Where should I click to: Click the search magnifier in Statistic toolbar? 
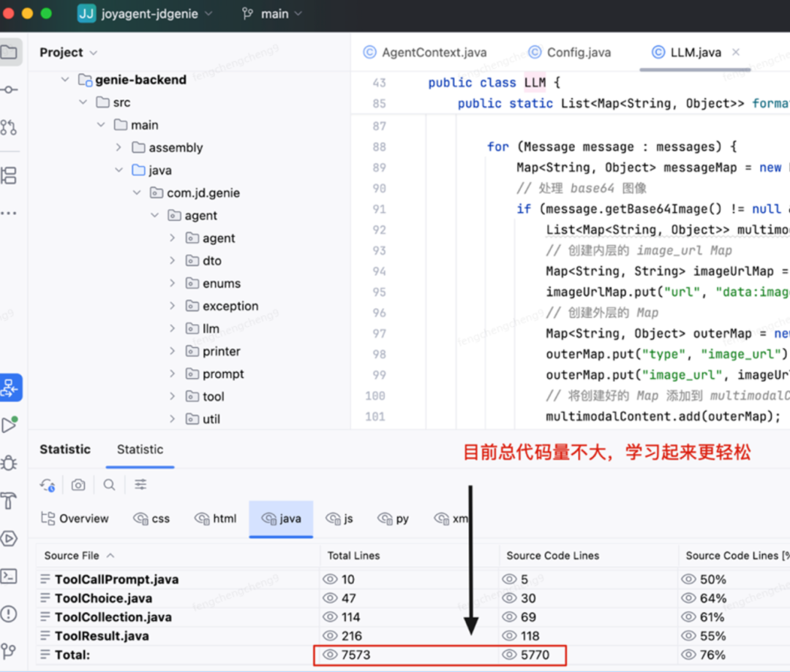[x=109, y=485]
